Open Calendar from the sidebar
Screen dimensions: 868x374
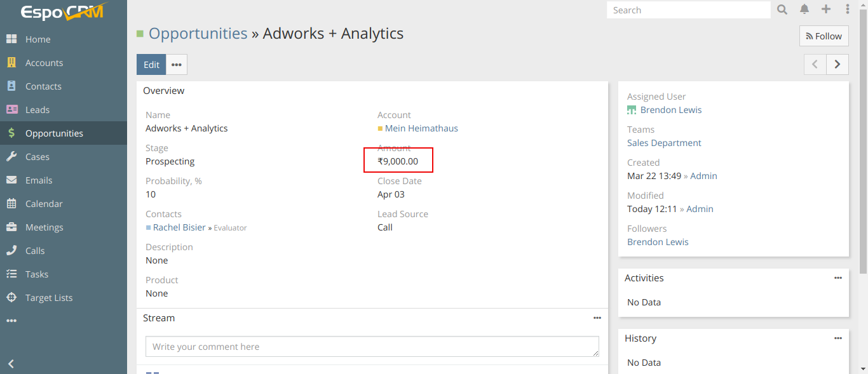[x=44, y=204]
